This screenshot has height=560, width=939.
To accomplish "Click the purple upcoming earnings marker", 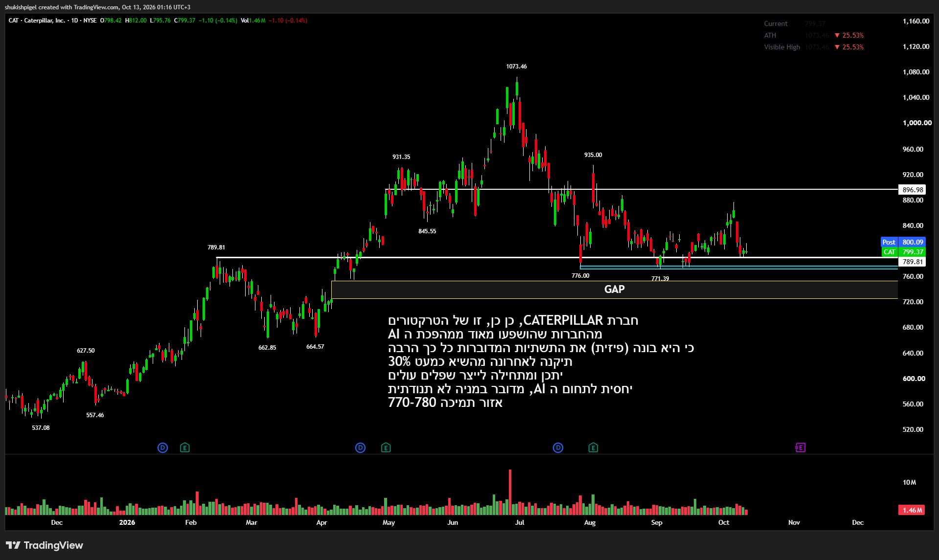I will (800, 448).
